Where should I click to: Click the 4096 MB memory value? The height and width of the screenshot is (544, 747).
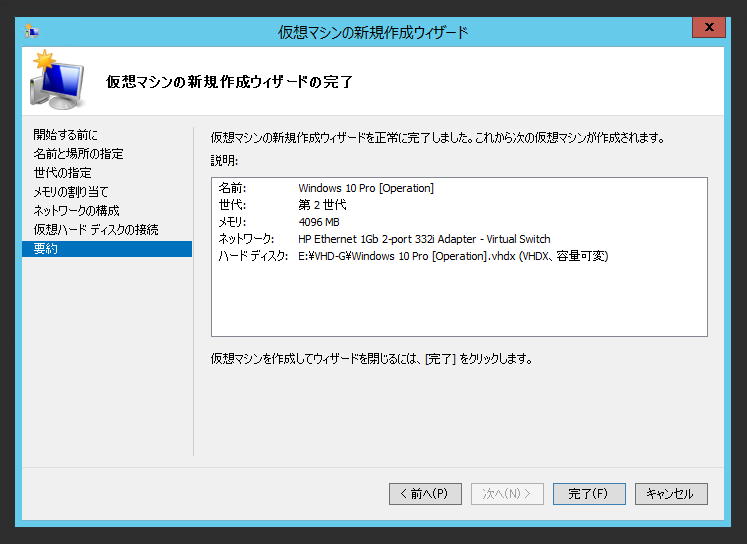pos(319,222)
